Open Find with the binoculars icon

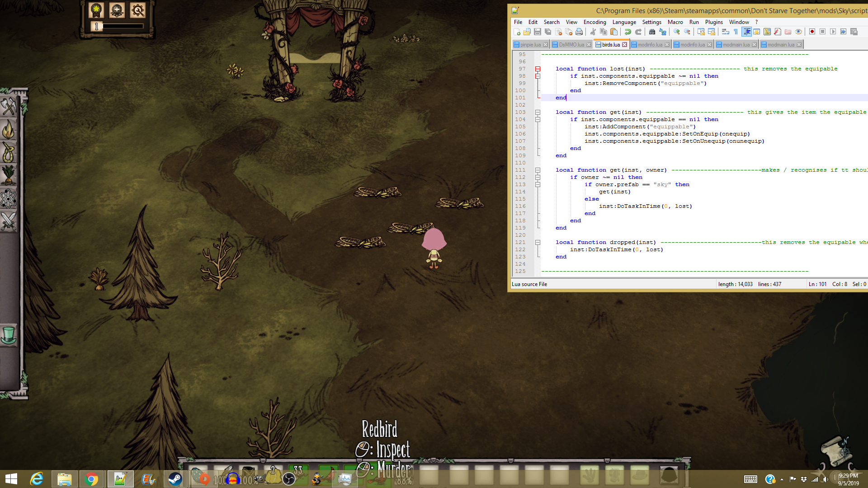(652, 32)
